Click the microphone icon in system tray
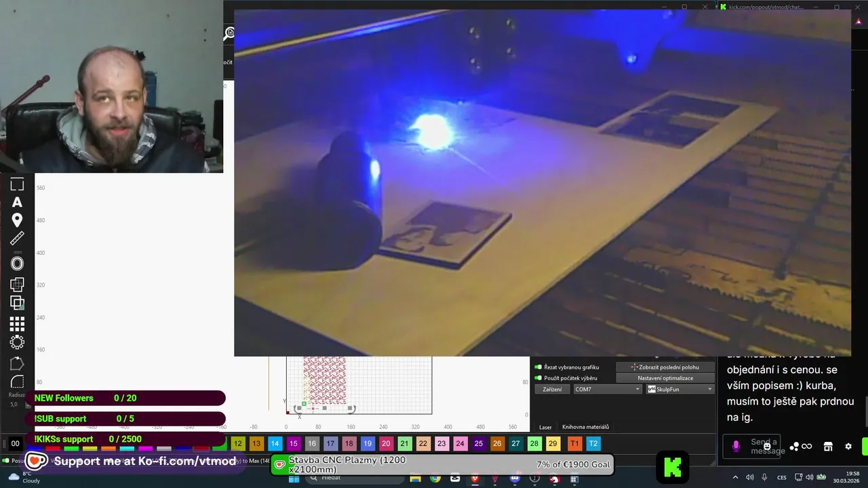868x488 pixels. click(764, 477)
